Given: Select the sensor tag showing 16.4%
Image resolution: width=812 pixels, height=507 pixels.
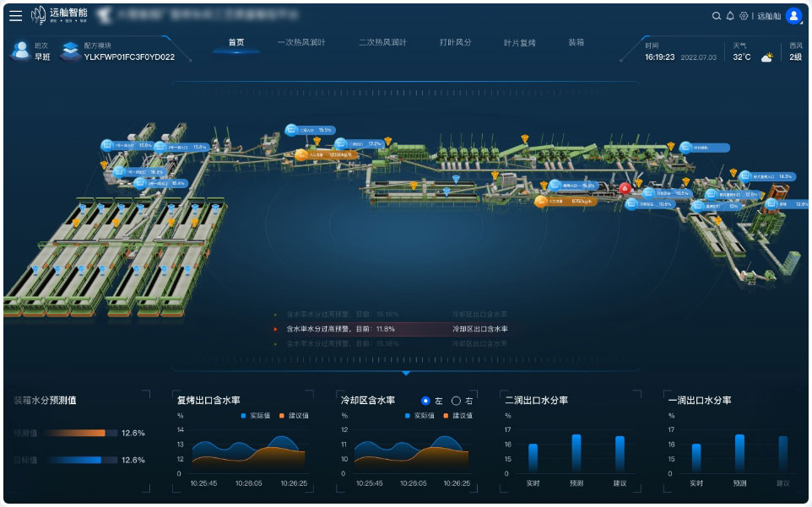Looking at the screenshot, I should pyautogui.click(x=160, y=183).
